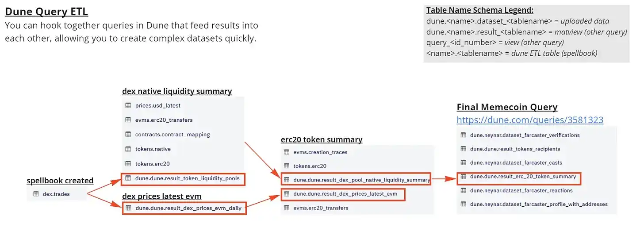The height and width of the screenshot is (251, 644).
Task: Click the table icon next to tokens.native
Action: 128,149
